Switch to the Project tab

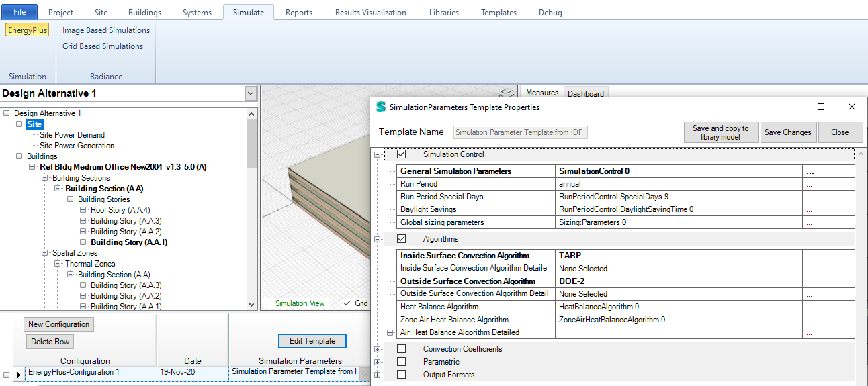pyautogui.click(x=60, y=12)
